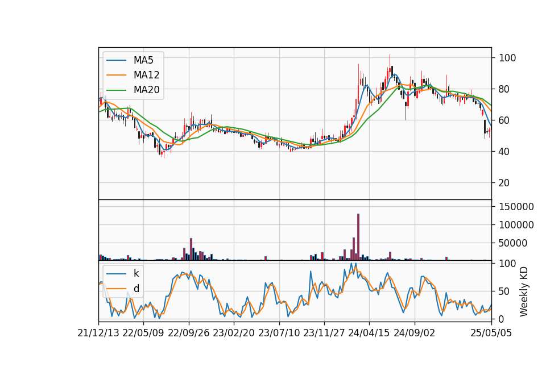The image size is (546, 392).
Task: Click the price axis value 80
Action: pos(504,89)
